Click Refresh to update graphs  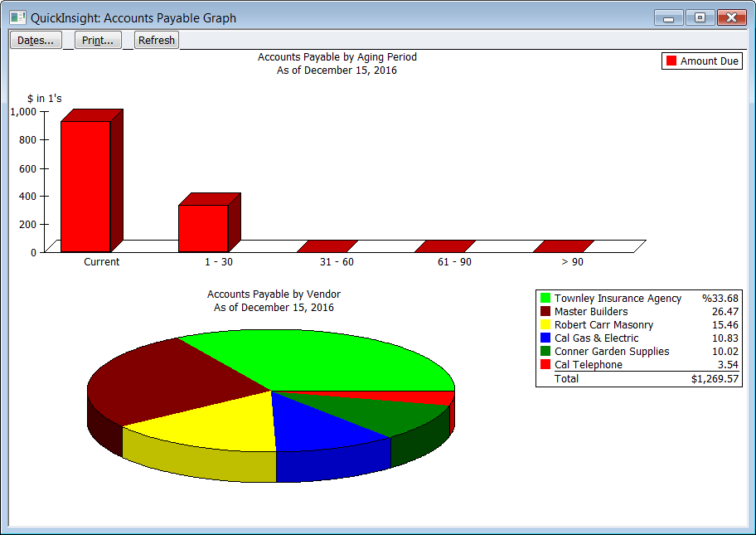click(x=157, y=40)
